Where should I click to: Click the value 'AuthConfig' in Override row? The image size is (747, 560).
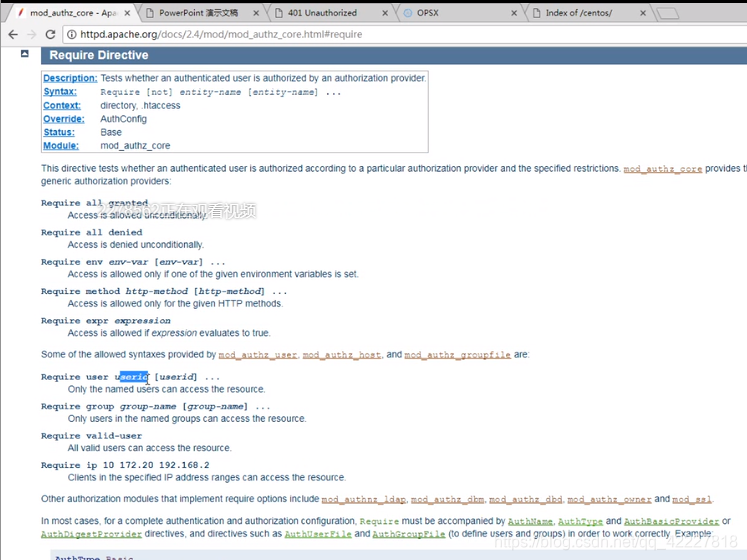(123, 119)
